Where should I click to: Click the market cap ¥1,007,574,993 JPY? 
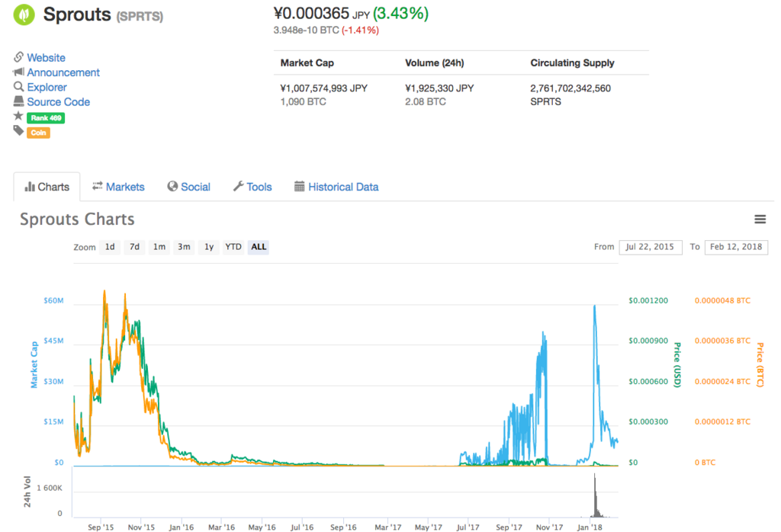pos(323,88)
